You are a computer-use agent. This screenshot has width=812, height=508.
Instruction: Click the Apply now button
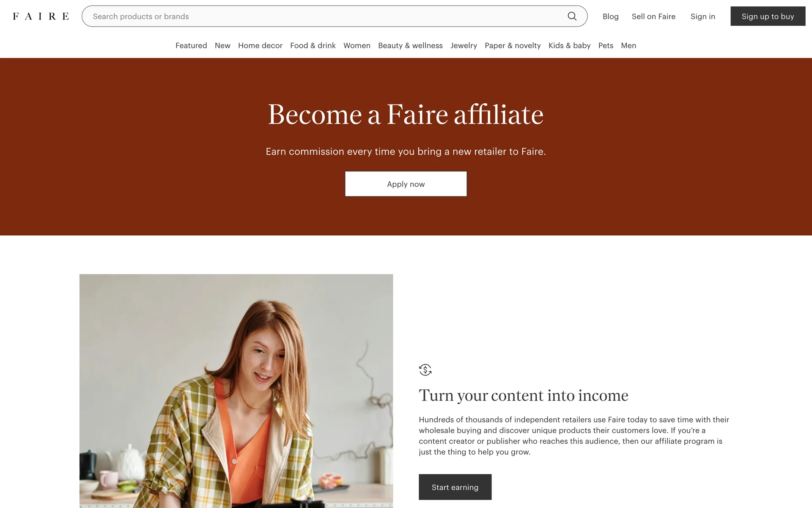click(x=406, y=184)
